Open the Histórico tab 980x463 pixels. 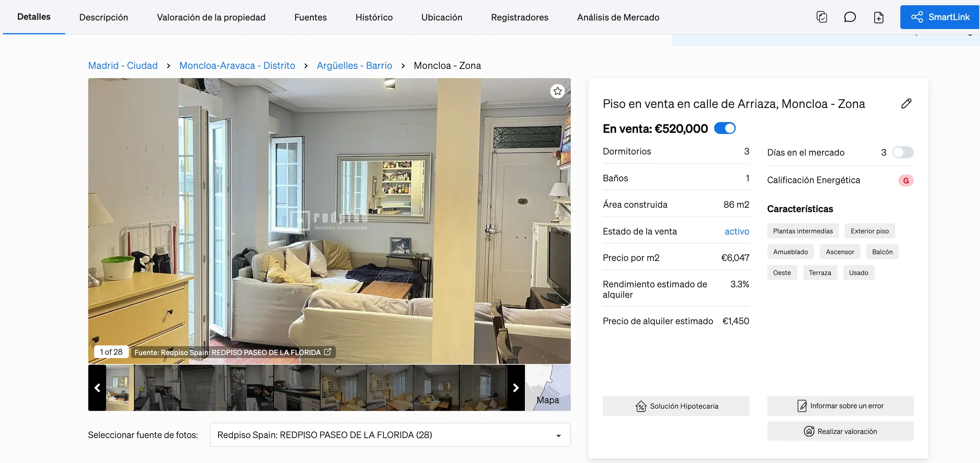click(374, 17)
